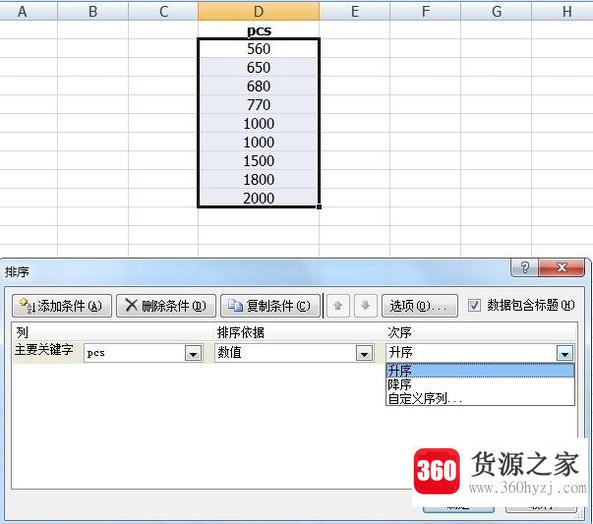The width and height of the screenshot is (593, 524).
Task: Open sort Options (选项) button
Action: click(419, 305)
